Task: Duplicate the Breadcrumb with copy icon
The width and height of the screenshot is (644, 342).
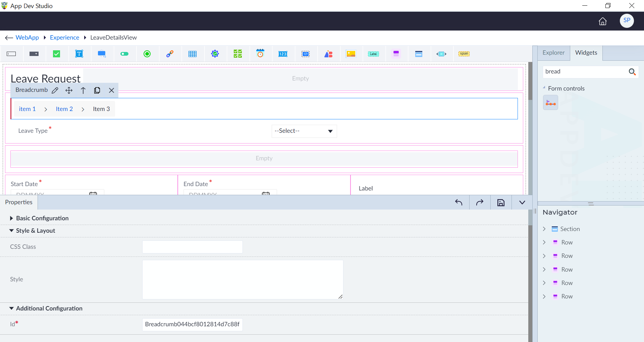Action: (97, 91)
